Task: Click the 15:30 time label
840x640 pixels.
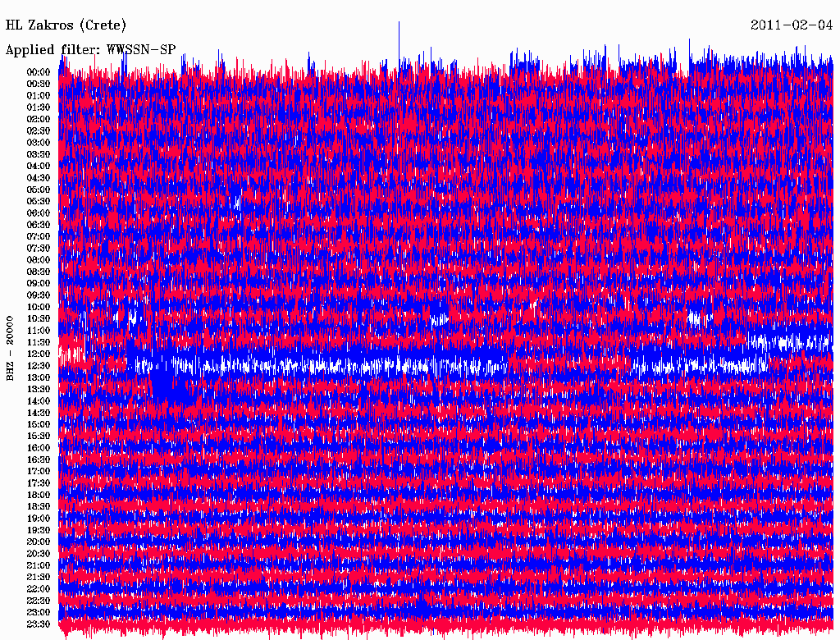Action: click(39, 437)
